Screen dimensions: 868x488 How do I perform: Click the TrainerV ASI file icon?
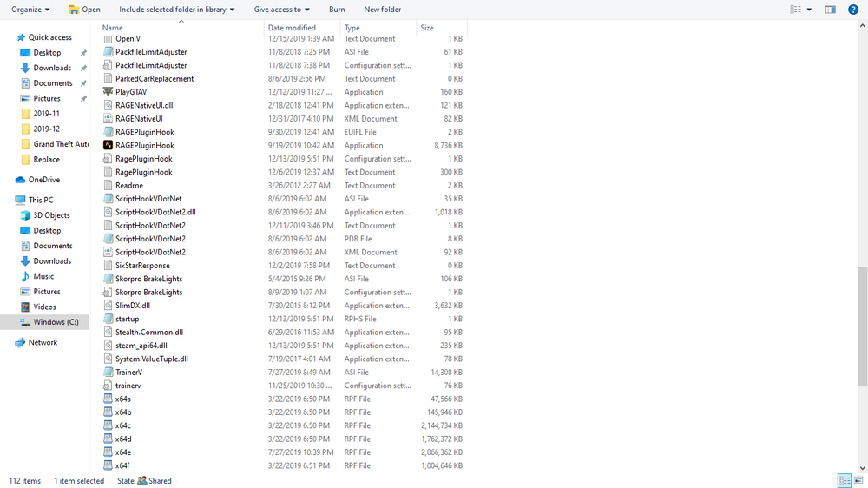coord(108,373)
